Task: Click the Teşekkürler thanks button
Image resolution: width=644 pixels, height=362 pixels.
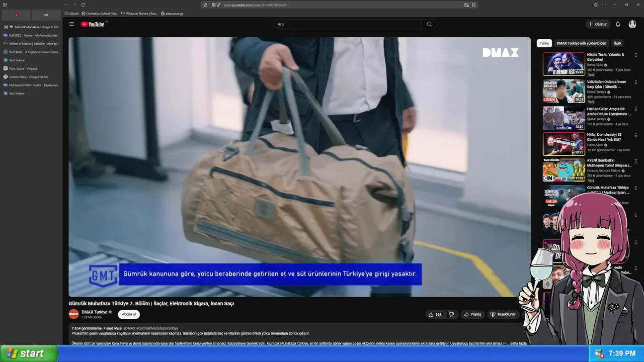Action: [x=503, y=314]
